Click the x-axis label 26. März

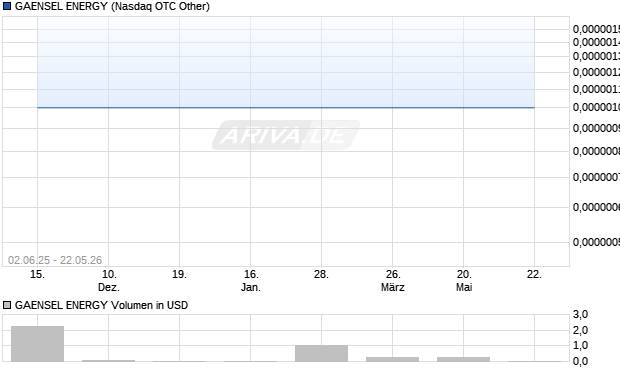click(393, 280)
